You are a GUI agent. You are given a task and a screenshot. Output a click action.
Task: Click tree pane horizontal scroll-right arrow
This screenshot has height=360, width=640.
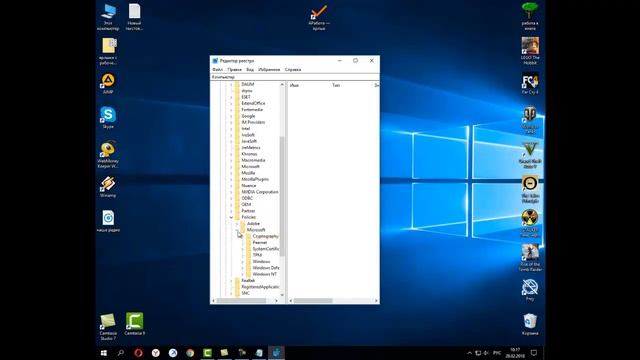[x=276, y=301]
